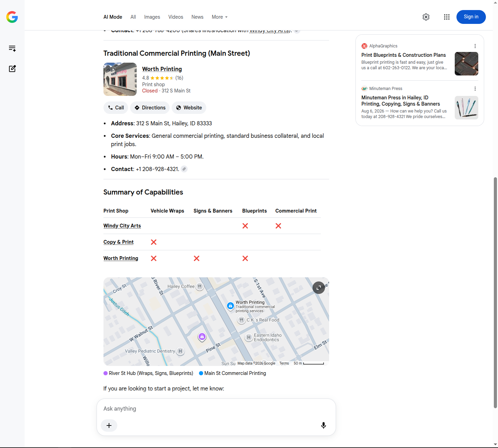This screenshot has height=448, width=498.
Task: Open source link icon after phone number
Action: point(184,169)
